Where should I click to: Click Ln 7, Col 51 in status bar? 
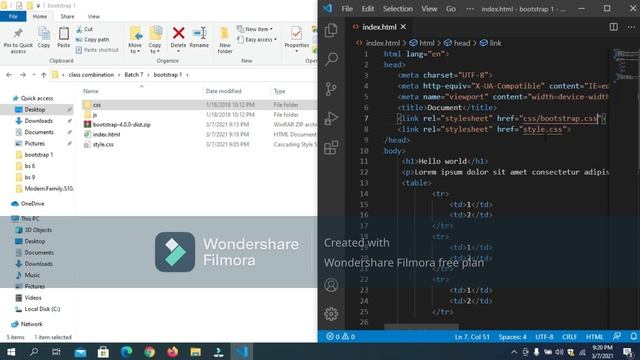(x=472, y=337)
